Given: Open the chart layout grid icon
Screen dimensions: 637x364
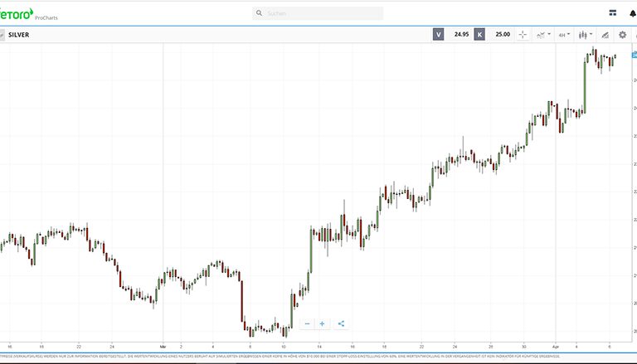Looking at the screenshot, I should coord(612,13).
